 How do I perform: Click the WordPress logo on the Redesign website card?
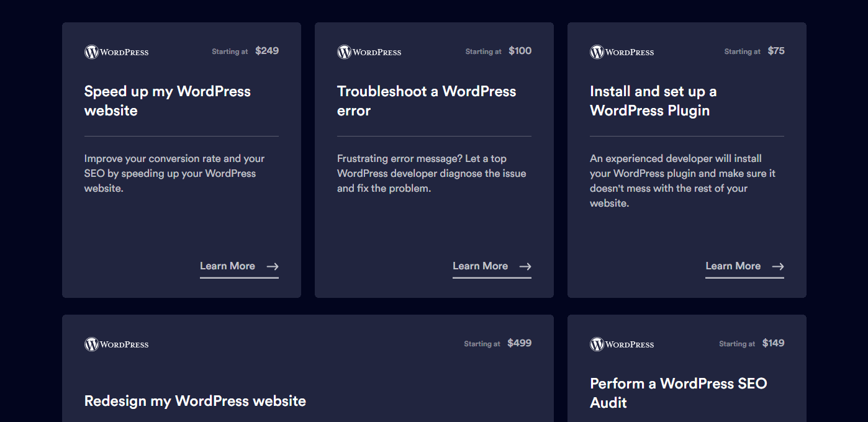[x=117, y=344]
